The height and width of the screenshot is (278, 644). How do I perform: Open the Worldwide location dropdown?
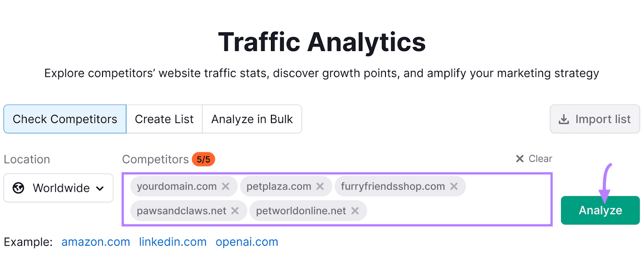[58, 188]
